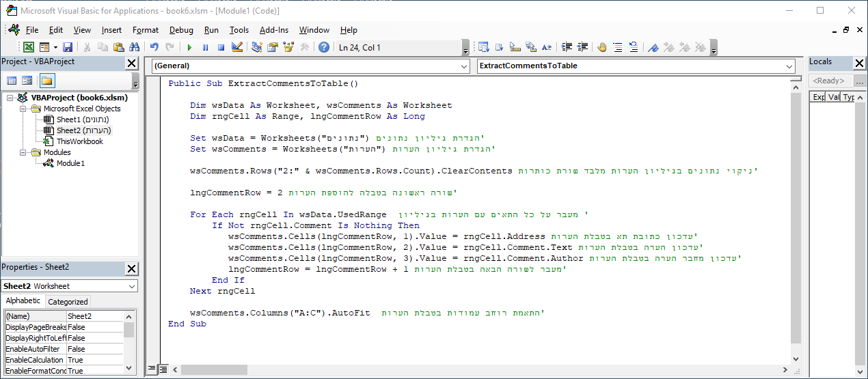Open the Find binoculars icon
This screenshot has width=868, height=379.
click(x=134, y=47)
